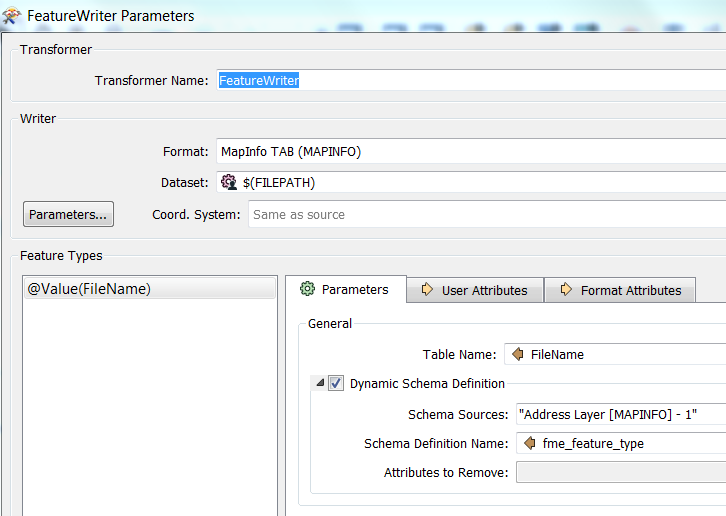This screenshot has width=726, height=516.
Task: Click the Schema Sources label
Action: (x=458, y=415)
